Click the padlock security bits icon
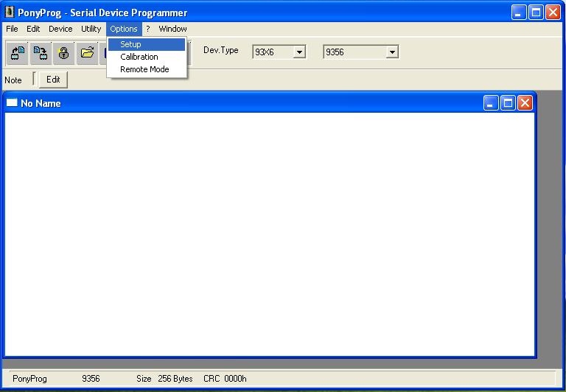Screen dimensions: 566x392 [x=63, y=53]
